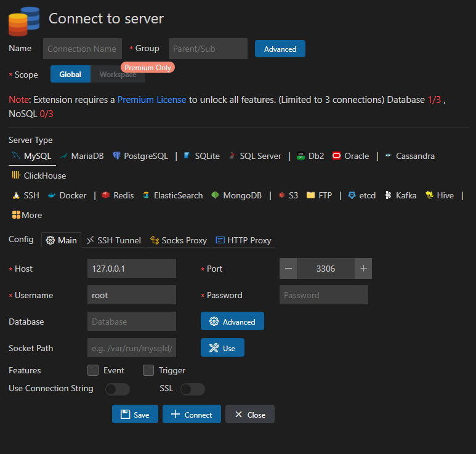Focus the Port value 3306 field
476x454 pixels.
[326, 269]
